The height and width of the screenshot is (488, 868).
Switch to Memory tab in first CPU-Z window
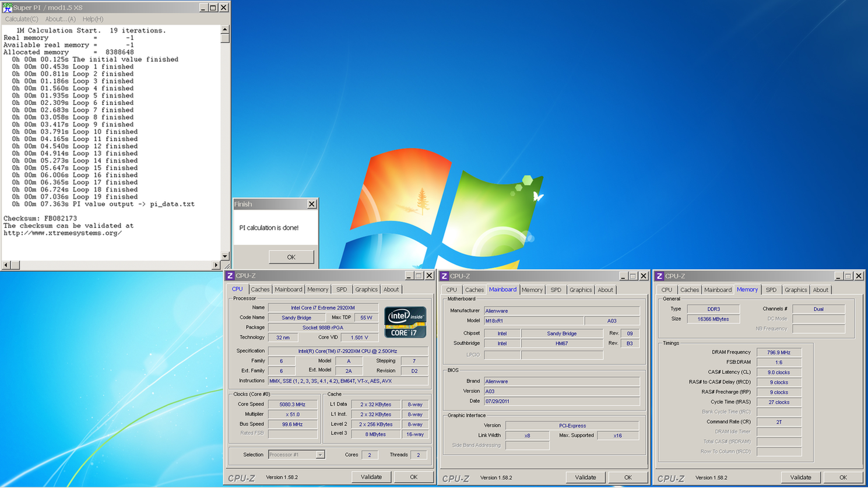tap(318, 290)
